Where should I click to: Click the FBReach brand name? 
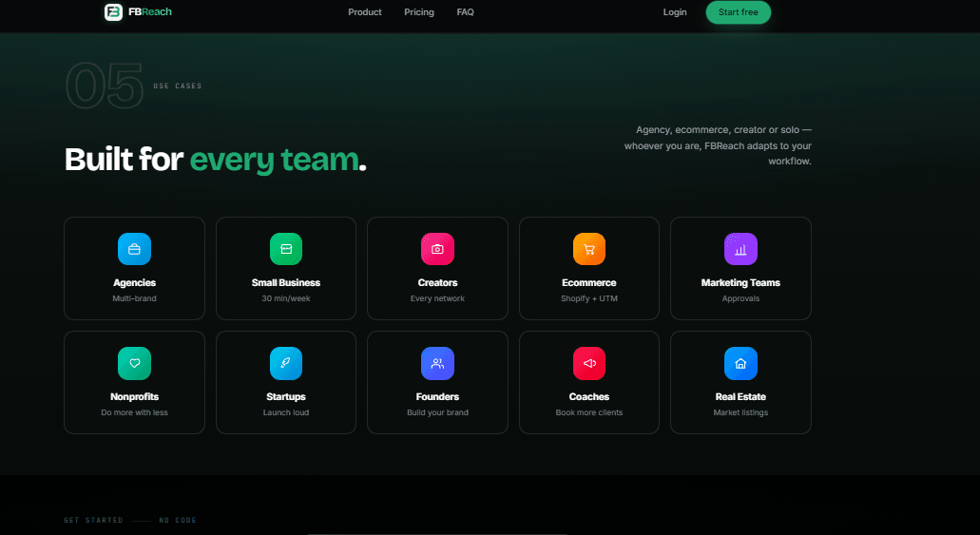click(x=150, y=11)
